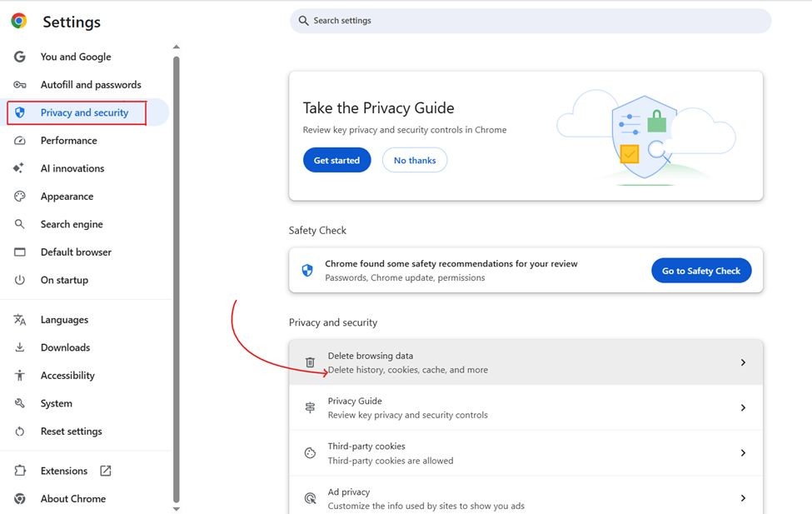Click the Extensions external link icon
This screenshot has height=514, width=812.
coord(106,471)
